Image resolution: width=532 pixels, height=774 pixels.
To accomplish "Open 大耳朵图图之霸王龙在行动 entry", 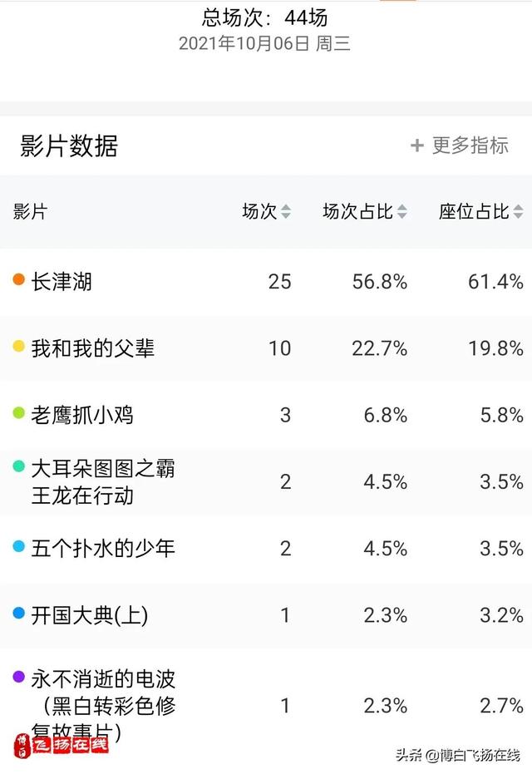I will pyautogui.click(x=266, y=482).
